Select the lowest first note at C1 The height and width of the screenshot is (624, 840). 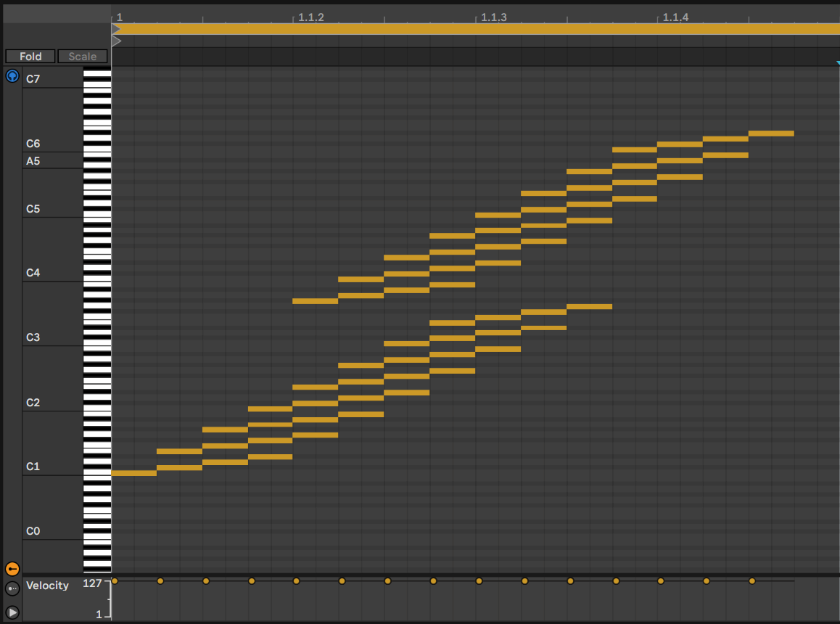point(134,473)
